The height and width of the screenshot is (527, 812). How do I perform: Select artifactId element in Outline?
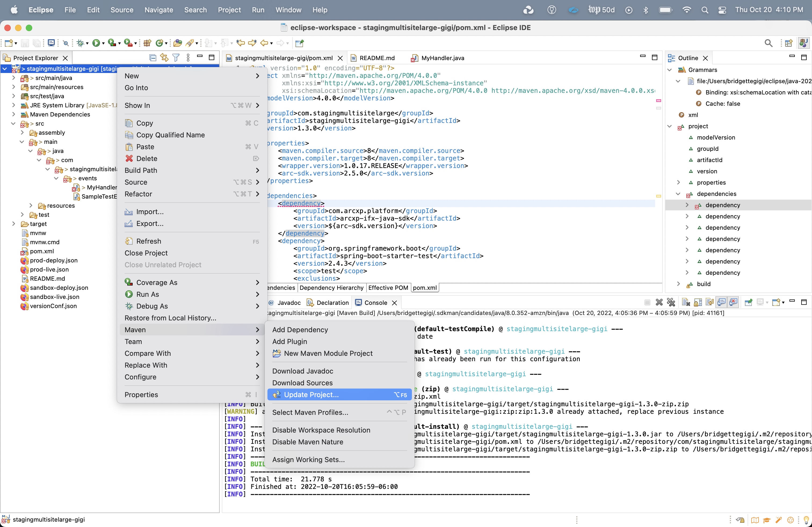[709, 160]
